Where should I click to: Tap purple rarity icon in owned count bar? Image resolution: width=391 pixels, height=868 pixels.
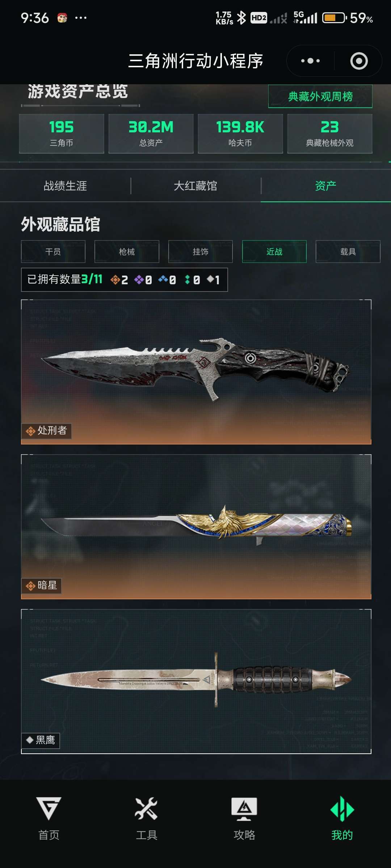click(x=139, y=280)
